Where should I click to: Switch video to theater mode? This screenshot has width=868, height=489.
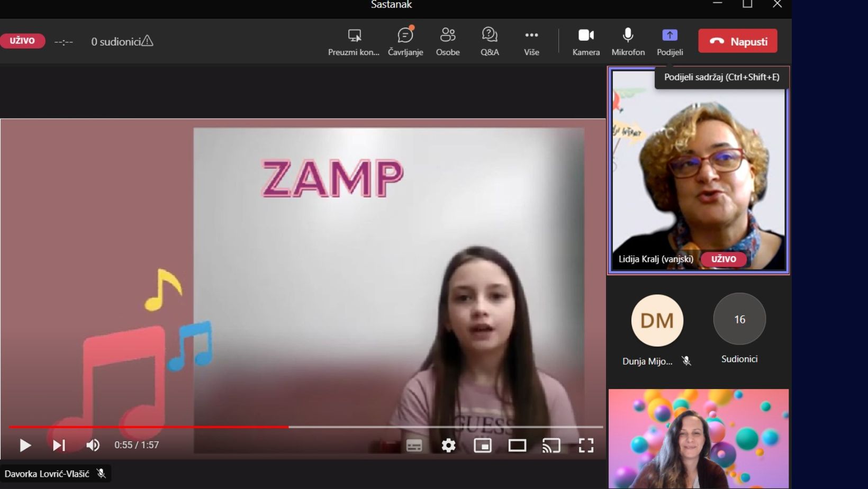517,446
